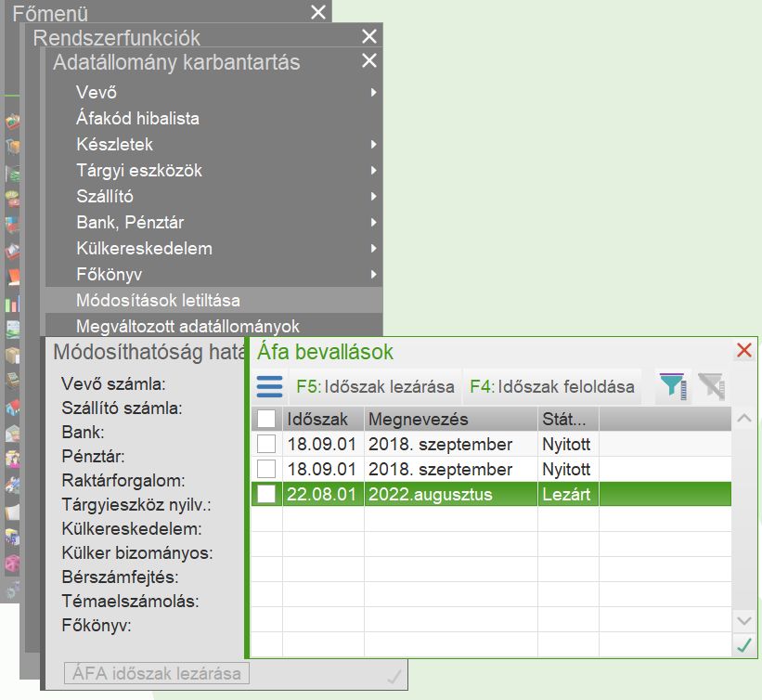The image size is (762, 700).
Task: Click the Témaelszámolás: label
Action: (130, 601)
